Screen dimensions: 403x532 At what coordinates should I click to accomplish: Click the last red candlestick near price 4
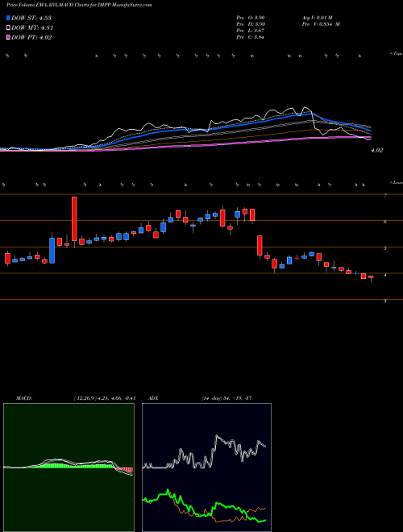[371, 277]
